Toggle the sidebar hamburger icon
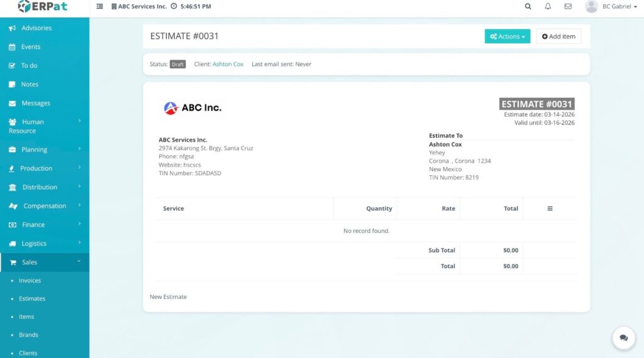The image size is (644, 358). pos(99,6)
